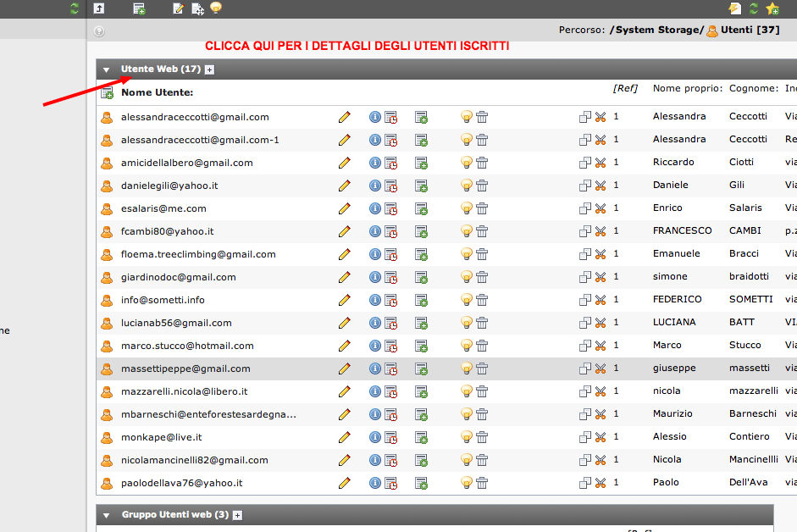Click the lightbulb icon in the fcambi80@yahoo.it row

coord(466,231)
